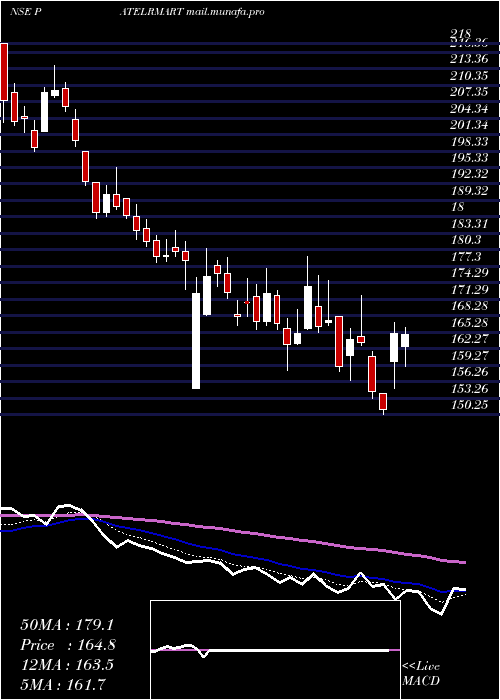Viewport: 500px width, 700px height.
Task: Choose the 165.28 price label
Action: (x=469, y=323)
